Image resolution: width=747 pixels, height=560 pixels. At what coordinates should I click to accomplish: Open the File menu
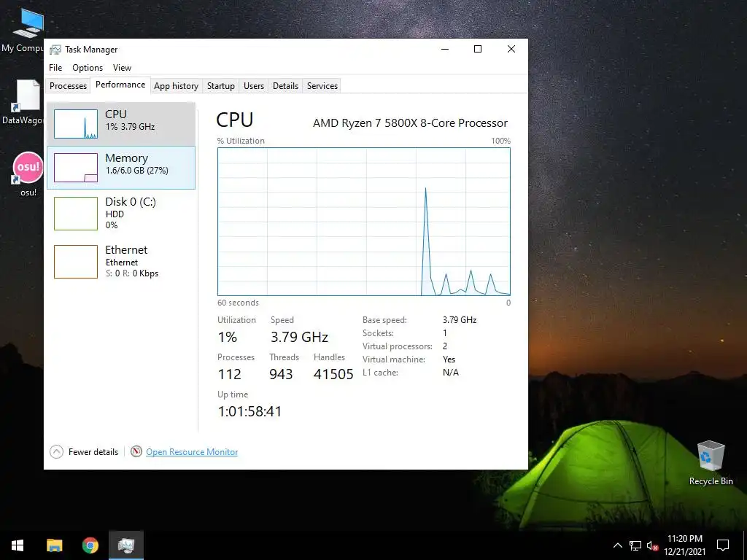pos(55,68)
